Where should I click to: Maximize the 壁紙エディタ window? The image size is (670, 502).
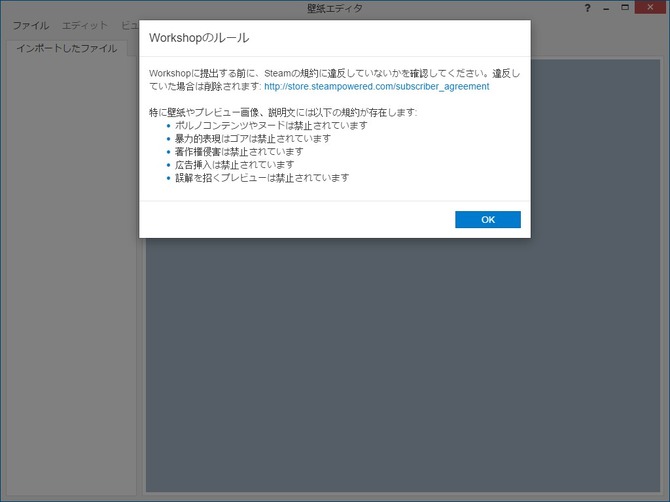tap(625, 8)
